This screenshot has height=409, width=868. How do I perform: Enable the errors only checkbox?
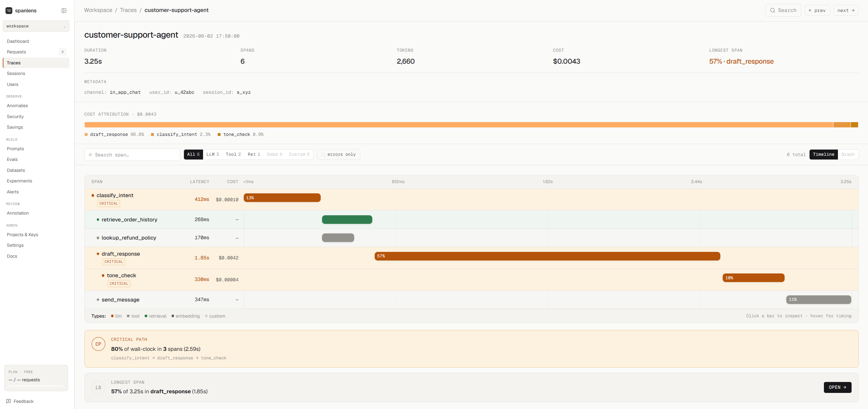(x=323, y=155)
